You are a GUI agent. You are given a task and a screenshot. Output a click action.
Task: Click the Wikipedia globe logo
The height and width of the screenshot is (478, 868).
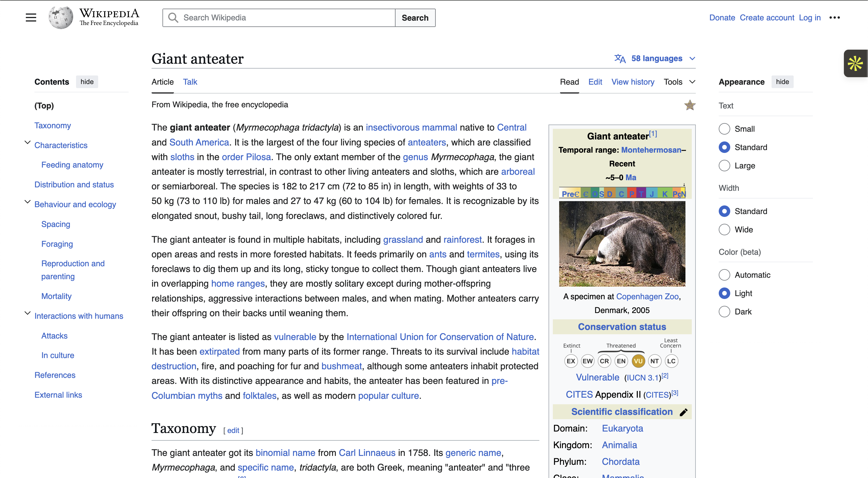point(61,18)
